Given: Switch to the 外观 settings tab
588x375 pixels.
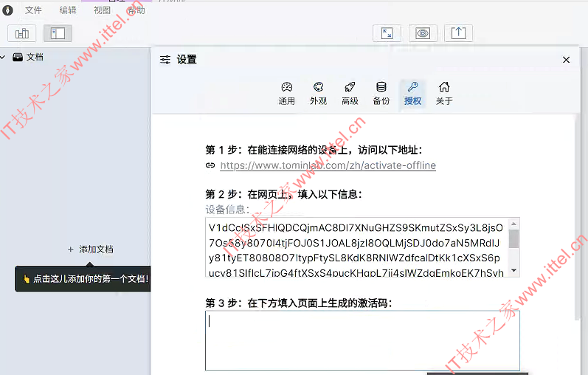Looking at the screenshot, I should [x=319, y=94].
